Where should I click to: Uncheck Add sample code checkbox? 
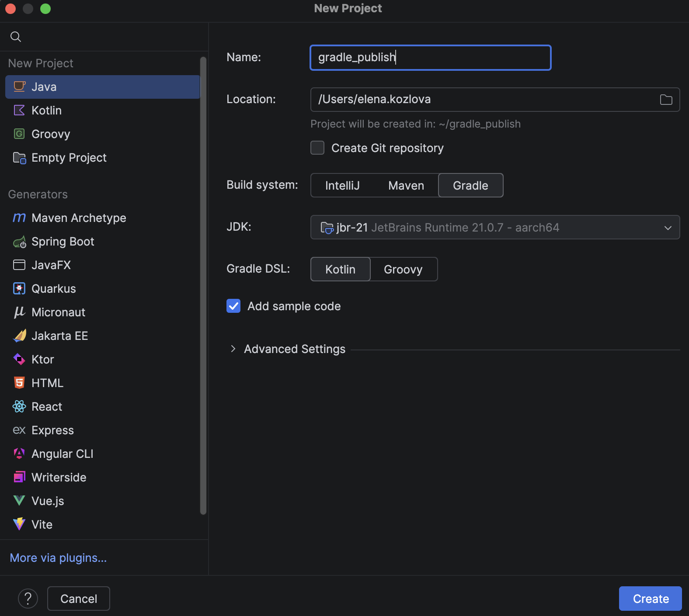point(233,306)
